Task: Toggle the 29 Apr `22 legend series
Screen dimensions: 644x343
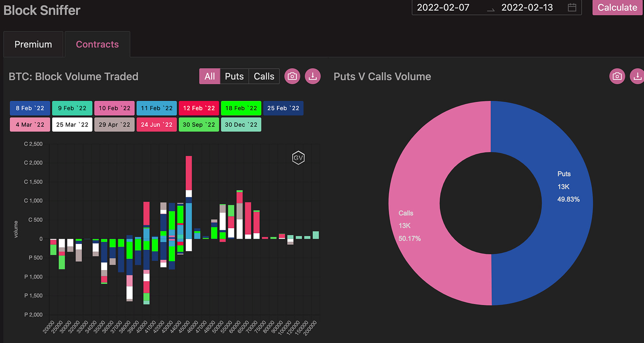Action: pos(115,125)
